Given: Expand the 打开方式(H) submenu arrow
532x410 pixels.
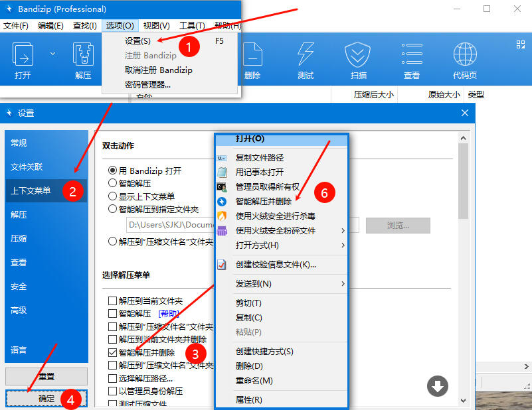Looking at the screenshot, I should pyautogui.click(x=343, y=245).
